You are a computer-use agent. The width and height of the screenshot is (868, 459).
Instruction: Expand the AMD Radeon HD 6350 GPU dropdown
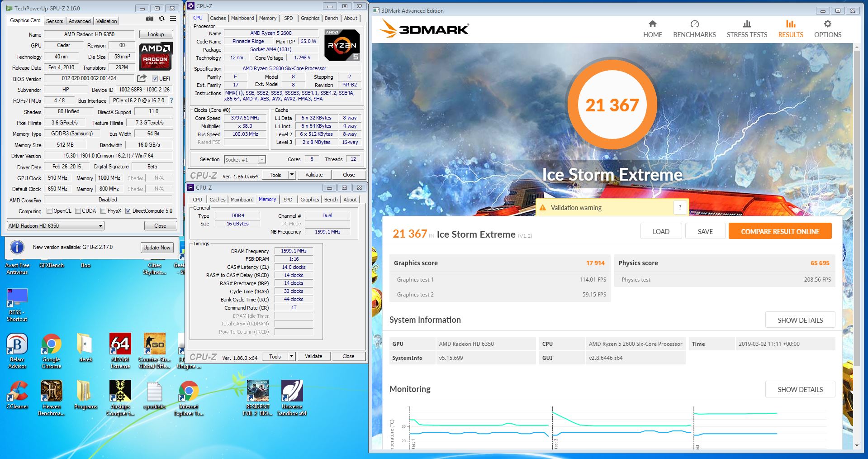coord(56,225)
